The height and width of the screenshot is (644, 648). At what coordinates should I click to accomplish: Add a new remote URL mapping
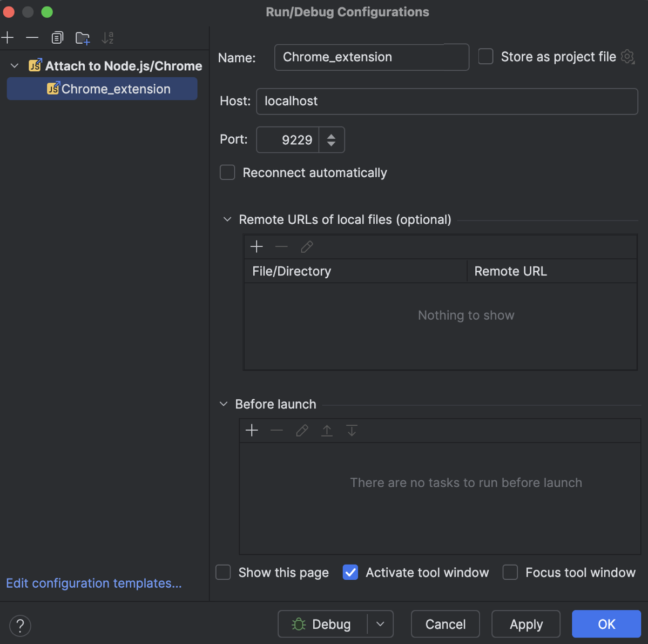pyautogui.click(x=256, y=246)
